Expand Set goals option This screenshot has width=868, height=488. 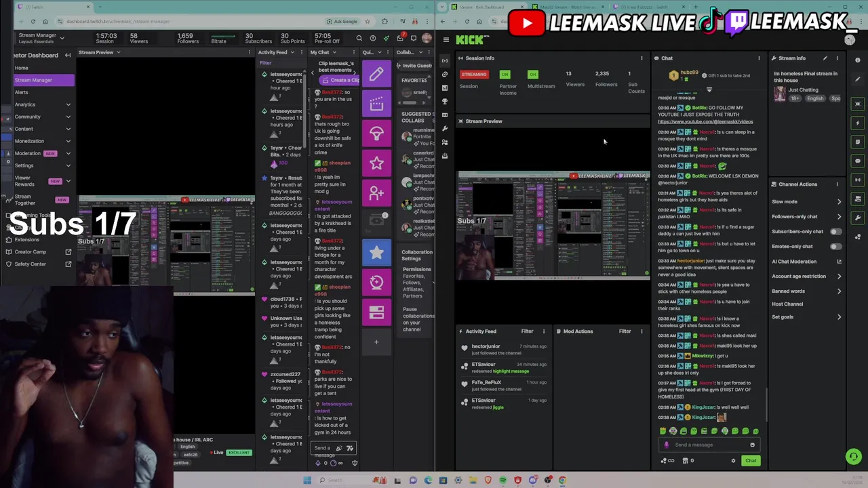(839, 317)
